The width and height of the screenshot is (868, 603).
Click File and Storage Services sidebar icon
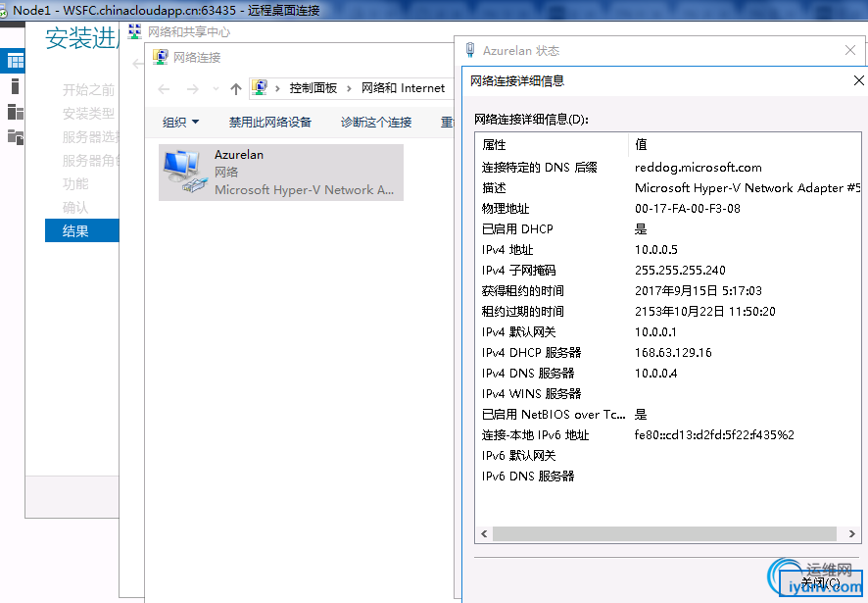(15, 137)
